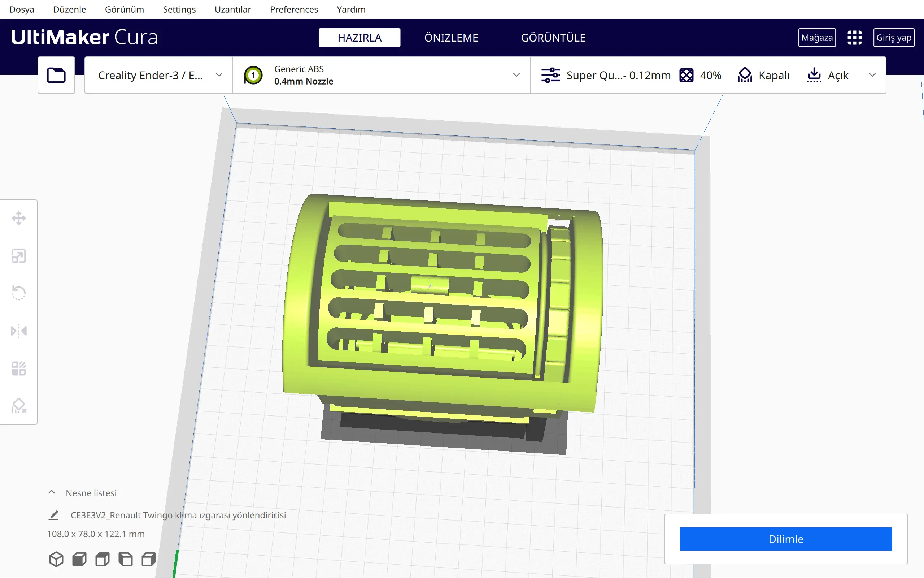Viewport: 924px width, 578px height.
Task: Click the UltiMaker Cura logo
Action: coord(84,38)
